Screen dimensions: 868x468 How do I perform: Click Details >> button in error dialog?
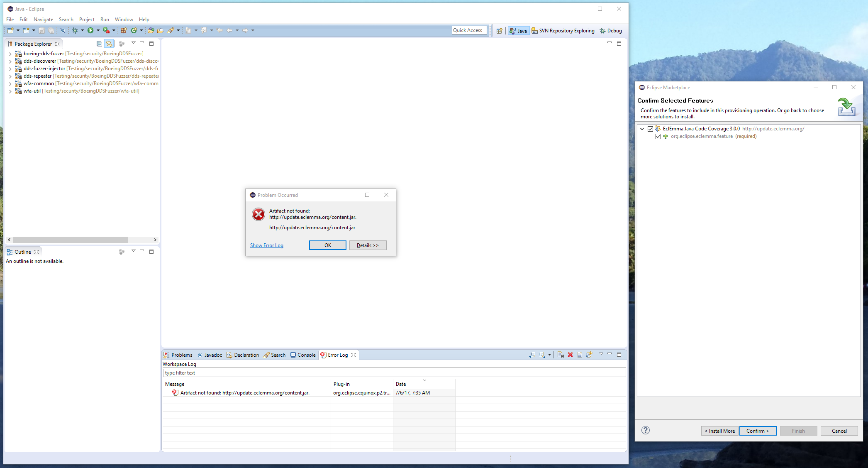(368, 245)
